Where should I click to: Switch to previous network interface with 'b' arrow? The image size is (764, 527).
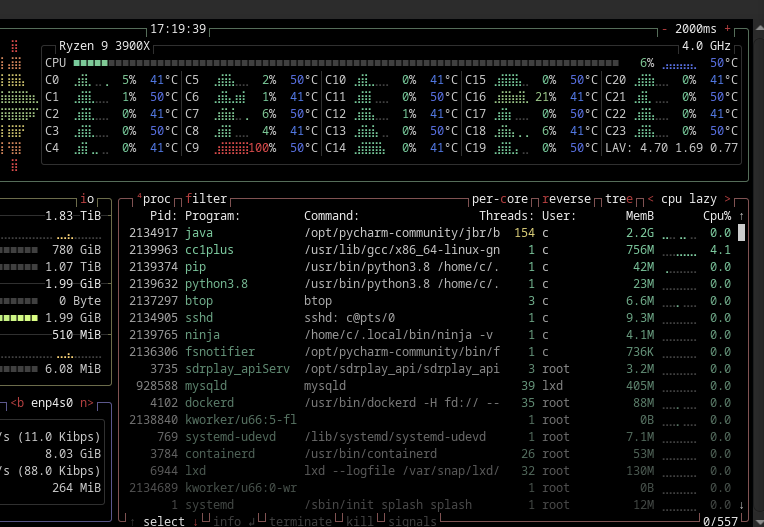pyautogui.click(x=14, y=403)
